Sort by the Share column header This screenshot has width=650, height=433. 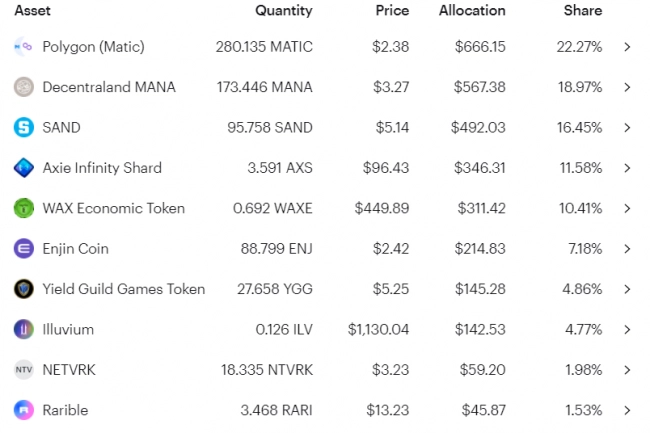[x=582, y=11]
